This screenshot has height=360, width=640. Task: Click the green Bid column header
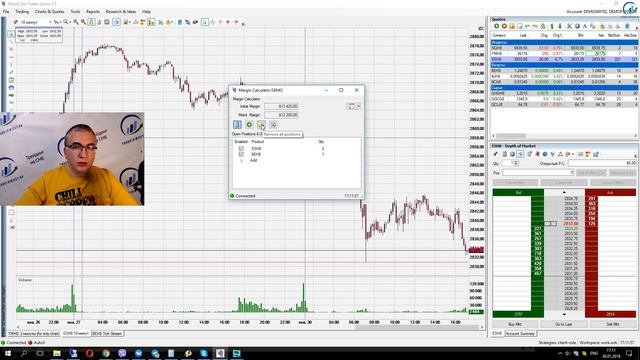point(518,192)
